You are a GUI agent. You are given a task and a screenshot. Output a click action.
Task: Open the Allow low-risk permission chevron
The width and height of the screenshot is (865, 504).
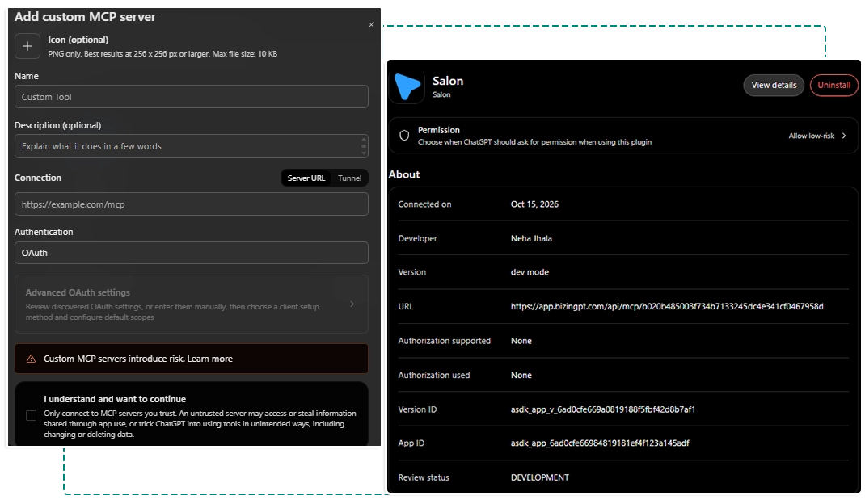(844, 136)
